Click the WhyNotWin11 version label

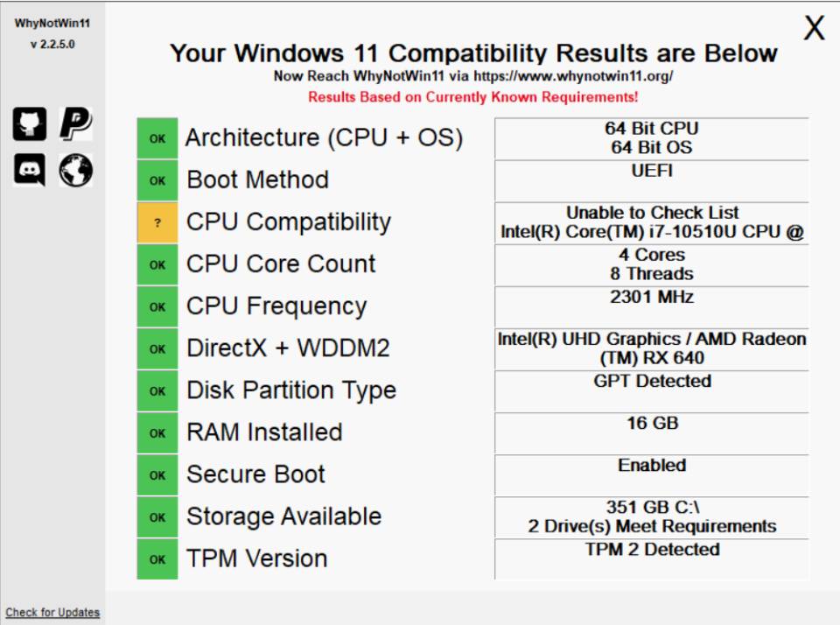(52, 45)
